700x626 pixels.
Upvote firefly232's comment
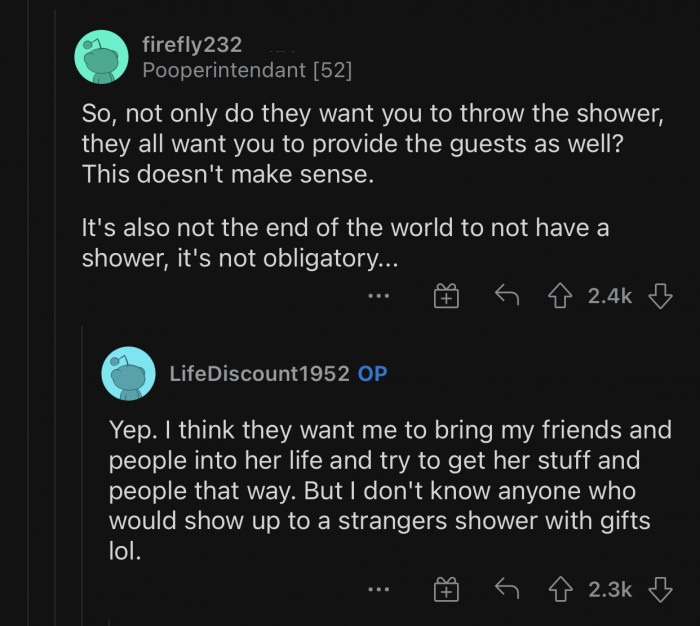coord(562,295)
